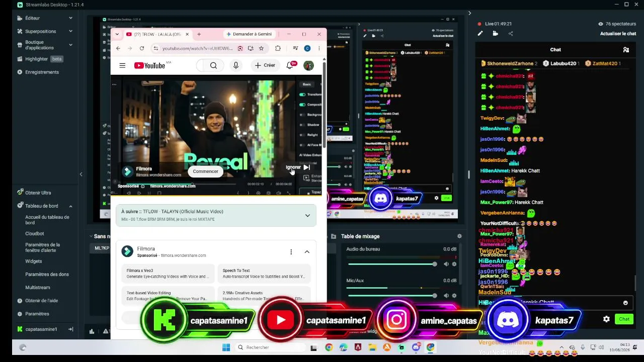Image resolution: width=644 pixels, height=362 pixels.
Task: Open chat community members icon
Action: [x=626, y=50]
